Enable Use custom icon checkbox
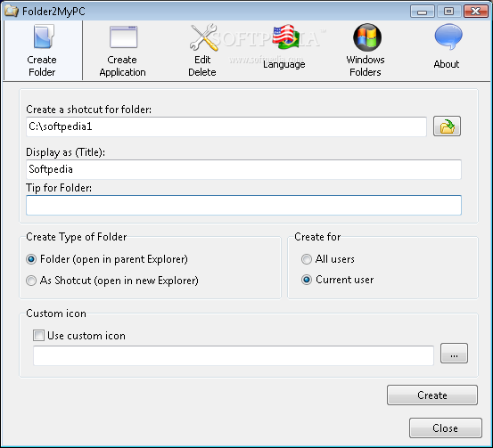Screen dimensions: 493x448 pyautogui.click(x=79, y=336)
